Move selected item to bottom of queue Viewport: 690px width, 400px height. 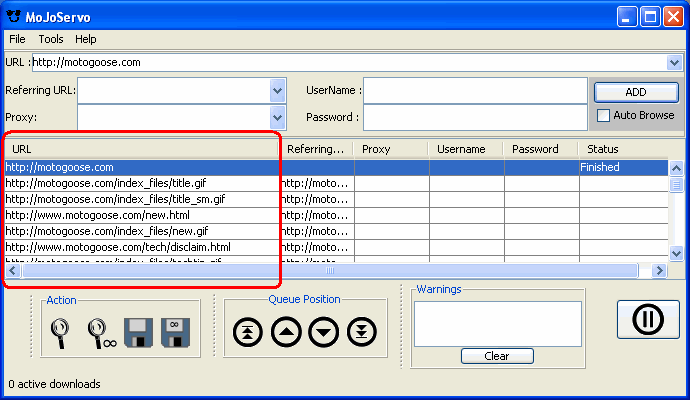pos(362,332)
